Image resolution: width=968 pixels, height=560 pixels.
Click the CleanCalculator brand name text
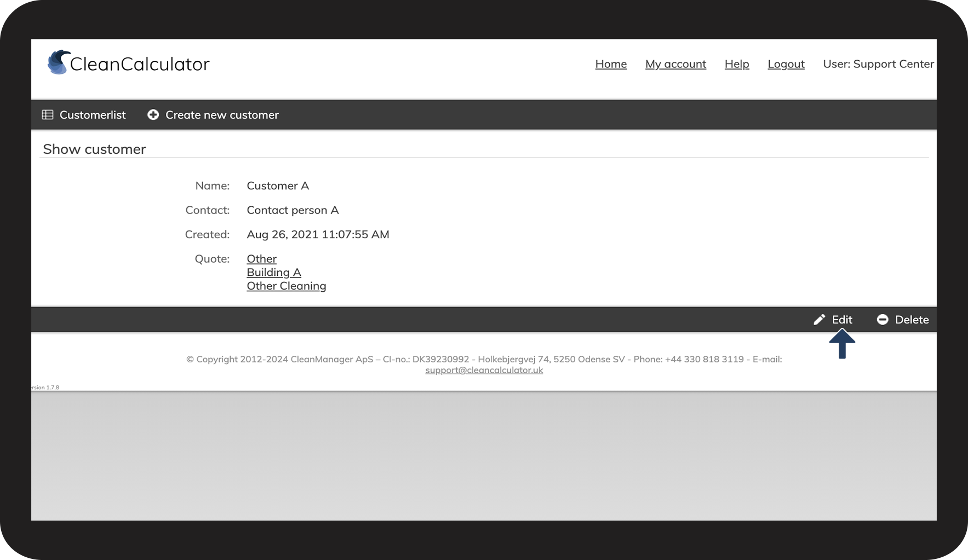click(140, 64)
